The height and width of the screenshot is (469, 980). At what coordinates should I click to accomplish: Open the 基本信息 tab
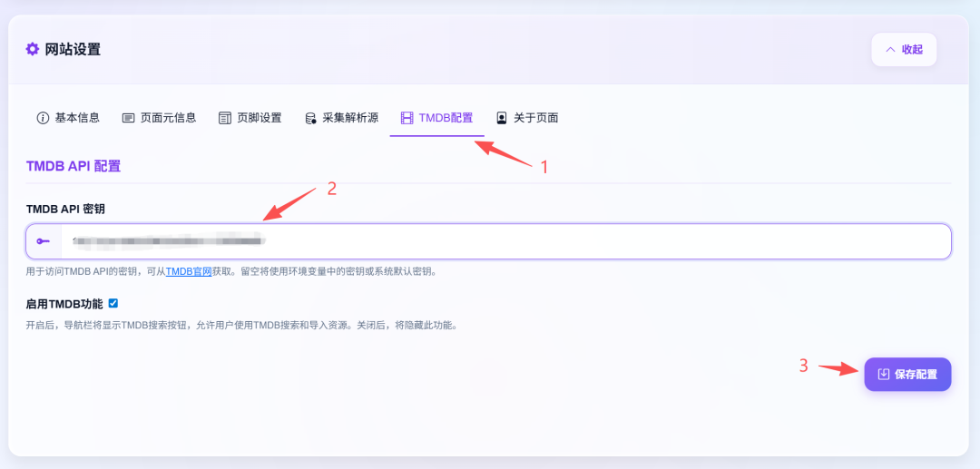(x=68, y=117)
